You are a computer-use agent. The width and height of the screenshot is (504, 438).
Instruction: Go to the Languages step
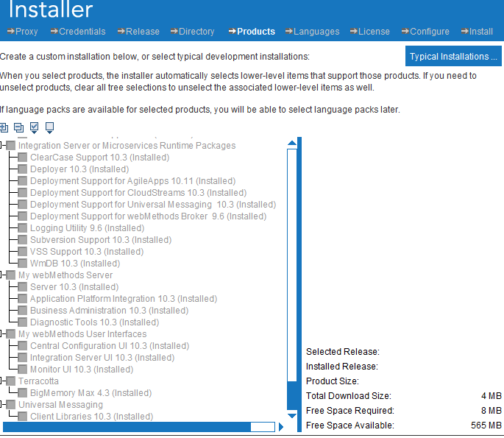click(312, 32)
